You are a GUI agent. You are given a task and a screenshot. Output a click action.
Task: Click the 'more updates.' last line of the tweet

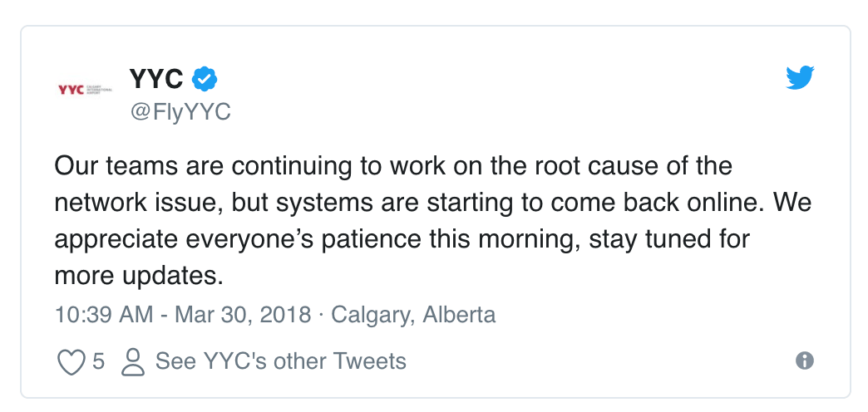(138, 277)
